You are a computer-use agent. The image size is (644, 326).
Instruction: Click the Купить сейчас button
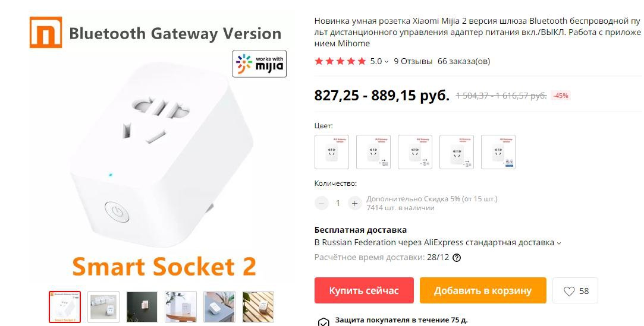365,290
